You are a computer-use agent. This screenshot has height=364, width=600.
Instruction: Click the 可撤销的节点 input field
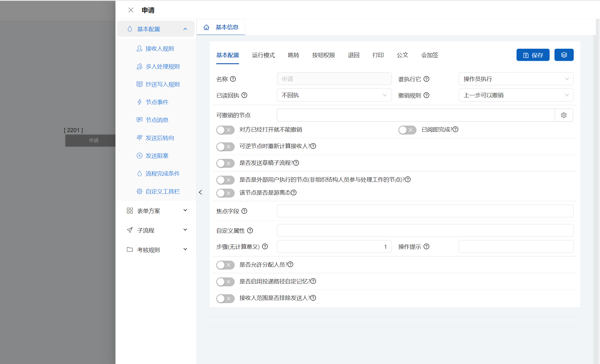pyautogui.click(x=416, y=115)
